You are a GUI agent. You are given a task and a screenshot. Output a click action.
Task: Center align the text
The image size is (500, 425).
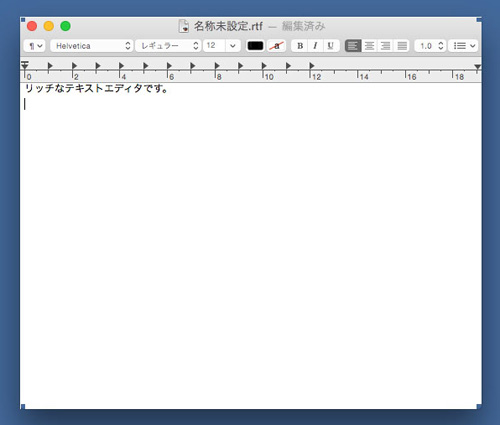point(369,46)
